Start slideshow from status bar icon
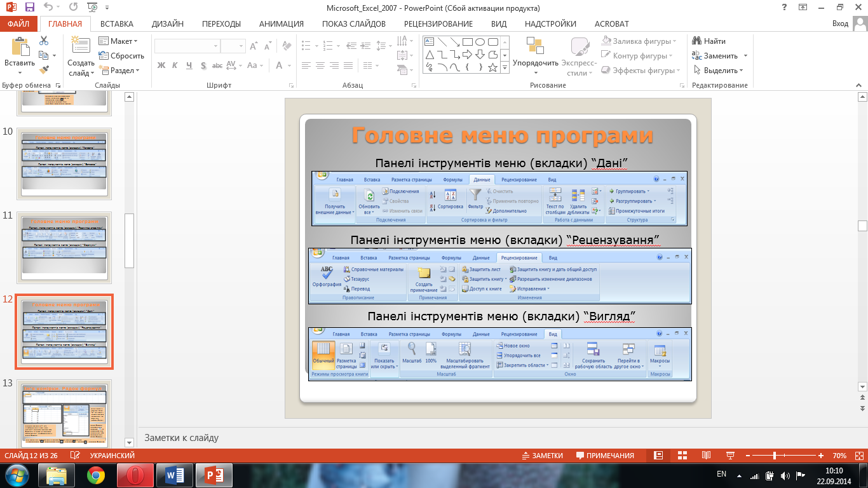868x488 pixels. [x=730, y=456]
